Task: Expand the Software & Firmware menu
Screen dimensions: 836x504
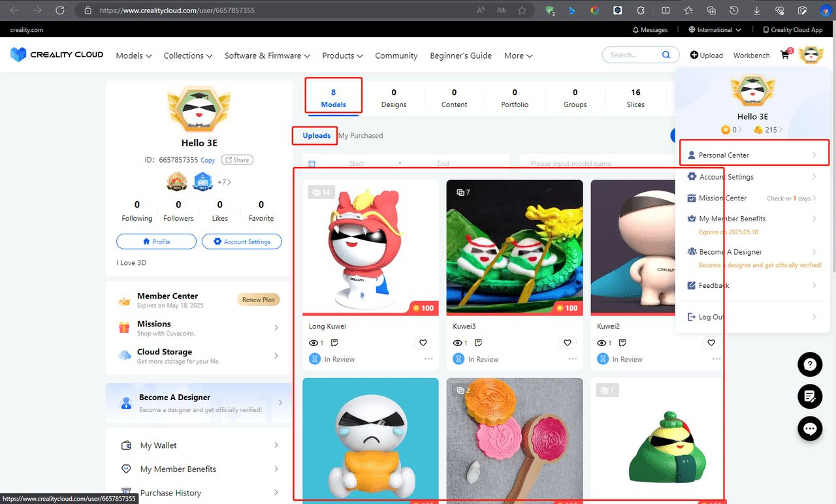Action: (x=267, y=55)
